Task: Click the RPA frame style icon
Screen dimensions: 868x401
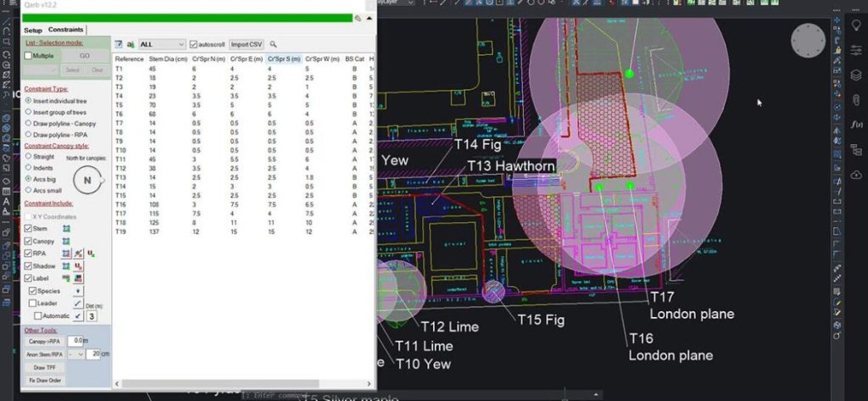Action: pos(66,253)
